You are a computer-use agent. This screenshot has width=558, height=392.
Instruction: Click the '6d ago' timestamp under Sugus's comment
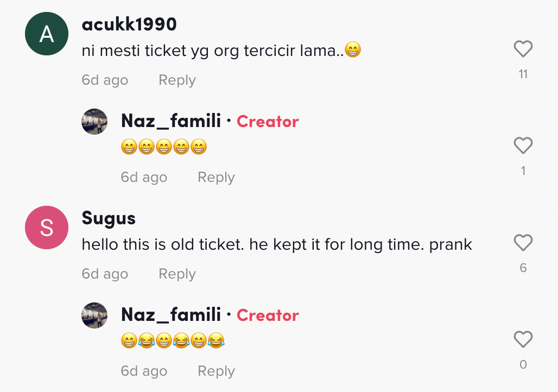(105, 274)
